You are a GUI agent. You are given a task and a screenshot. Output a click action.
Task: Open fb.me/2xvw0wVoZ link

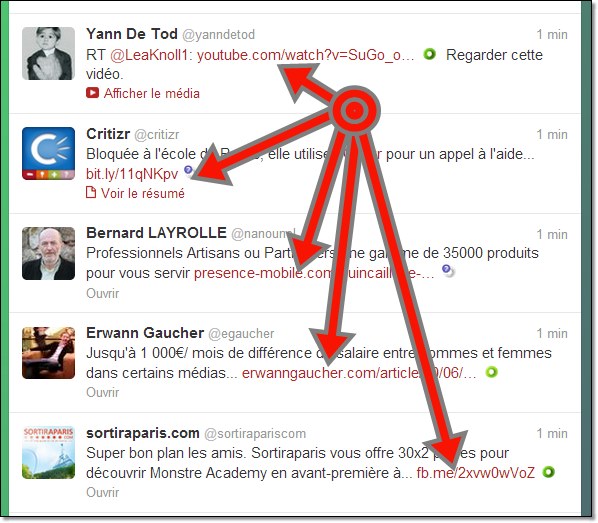[476, 473]
